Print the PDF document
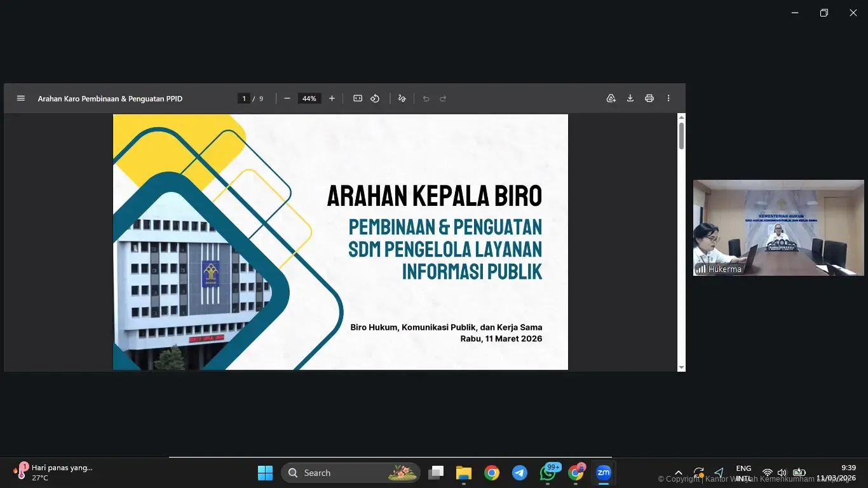 [x=649, y=98]
